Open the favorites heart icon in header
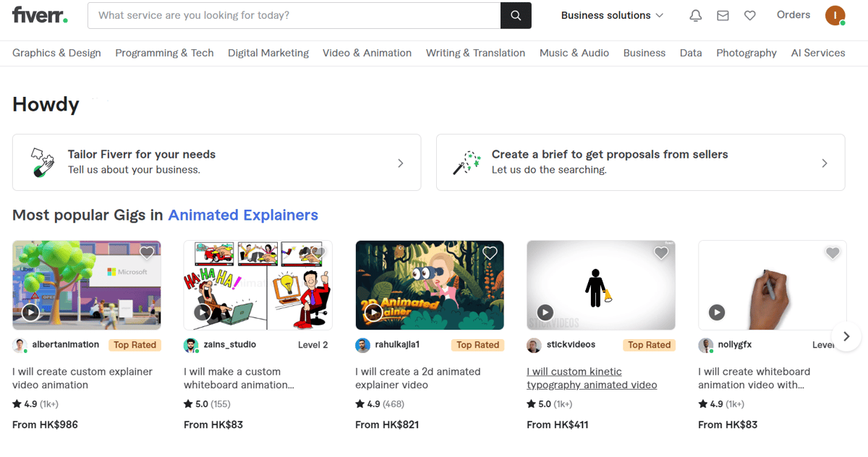The width and height of the screenshot is (868, 457). [750, 15]
